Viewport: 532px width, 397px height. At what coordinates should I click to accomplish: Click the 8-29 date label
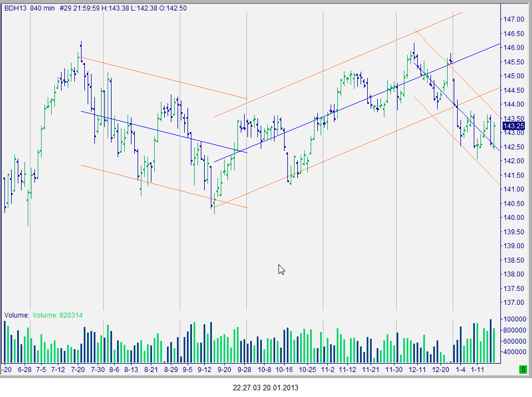[x=171, y=369]
